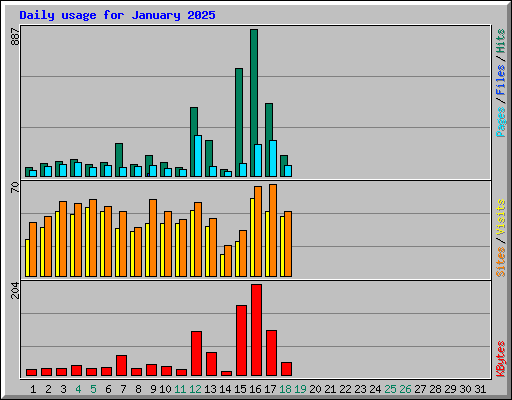Click the red KBytes bar for day 7
512x400 pixels.
click(x=121, y=366)
